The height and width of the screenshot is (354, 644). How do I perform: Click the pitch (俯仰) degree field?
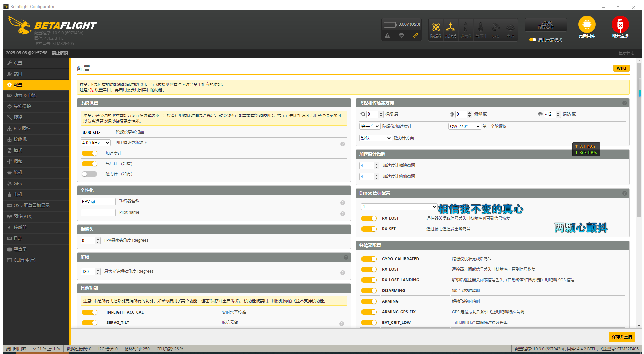click(x=464, y=114)
